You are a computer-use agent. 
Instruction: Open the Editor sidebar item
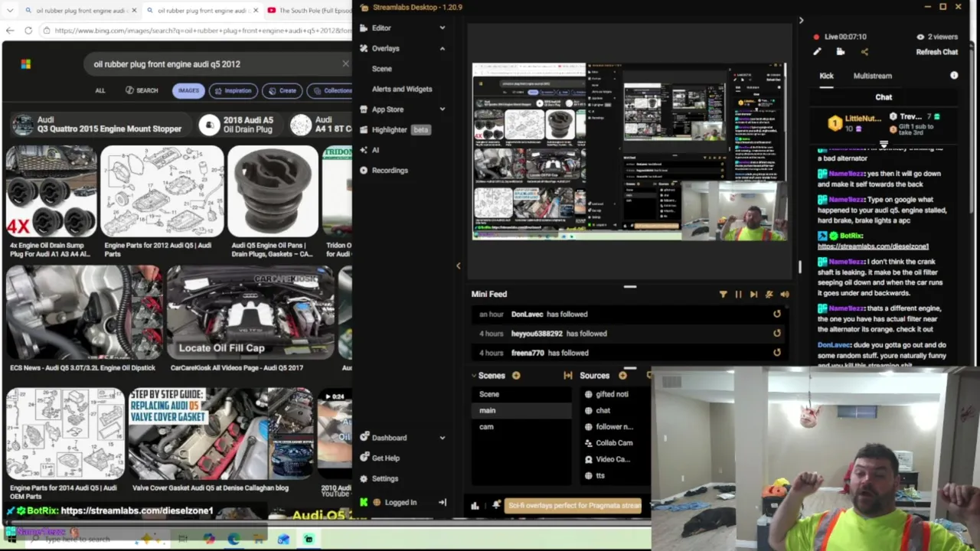pos(381,28)
